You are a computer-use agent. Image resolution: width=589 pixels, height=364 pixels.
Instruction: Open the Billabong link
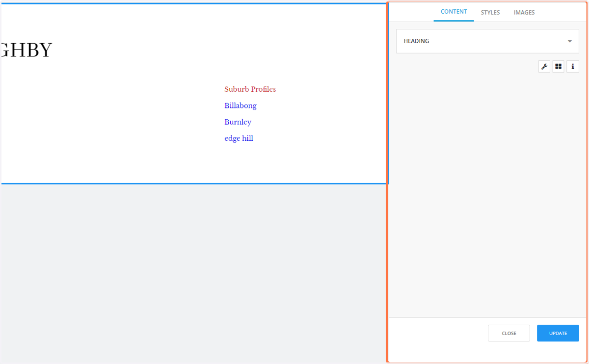[x=241, y=105]
